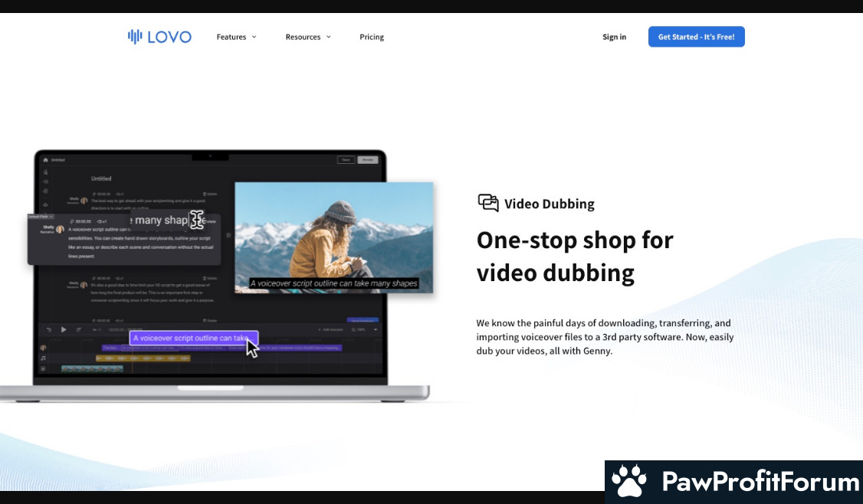Click the music note track icon

coord(44,358)
